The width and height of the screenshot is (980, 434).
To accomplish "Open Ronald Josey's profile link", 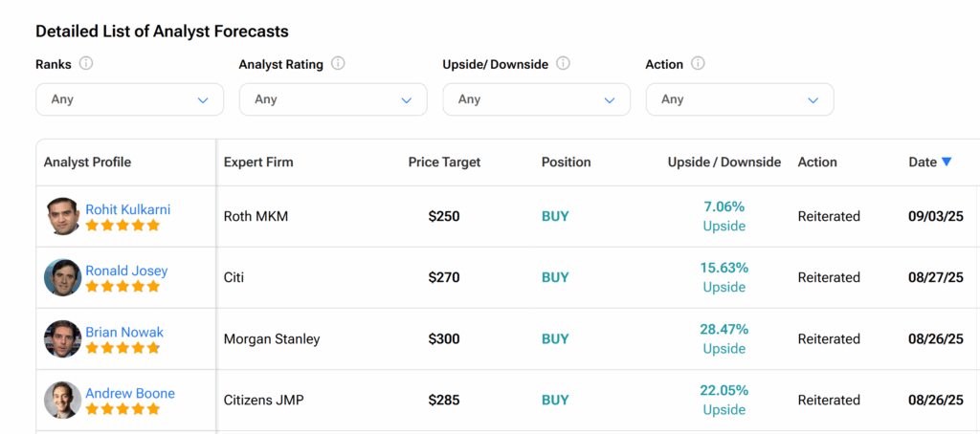I will tap(126, 271).
